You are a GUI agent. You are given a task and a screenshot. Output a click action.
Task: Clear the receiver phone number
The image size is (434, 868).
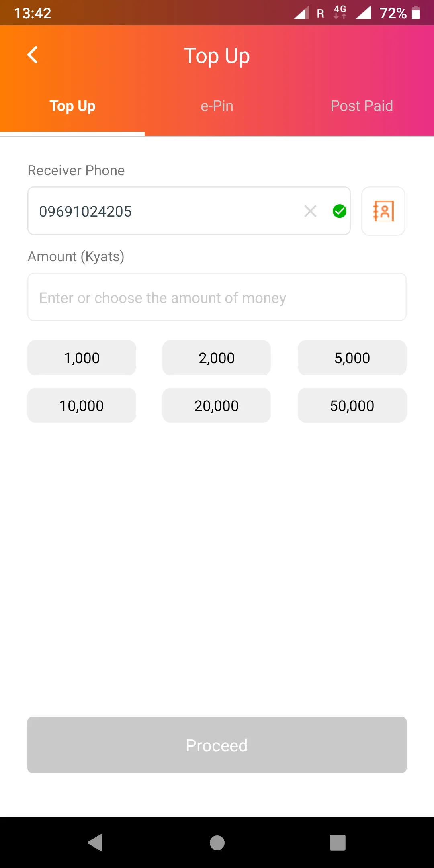310,211
